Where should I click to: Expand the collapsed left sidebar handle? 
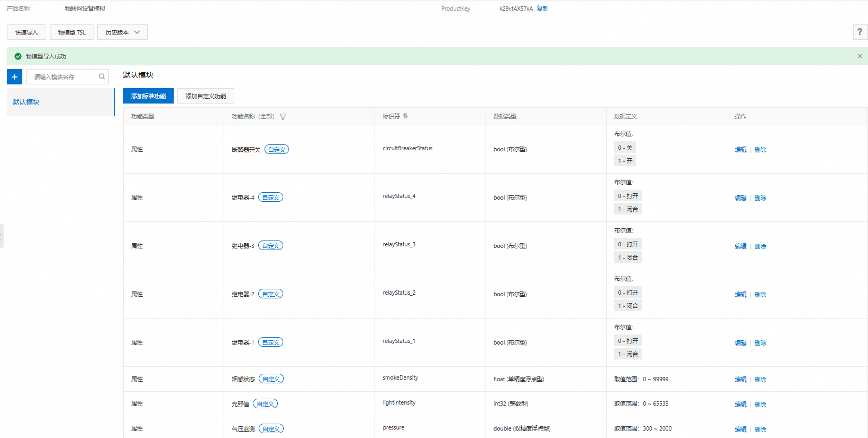click(x=2, y=236)
